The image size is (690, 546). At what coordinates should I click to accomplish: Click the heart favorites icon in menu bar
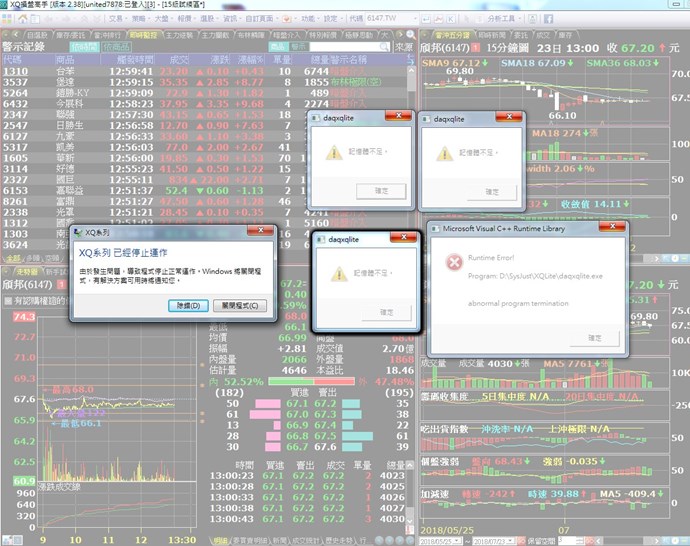click(x=286, y=18)
